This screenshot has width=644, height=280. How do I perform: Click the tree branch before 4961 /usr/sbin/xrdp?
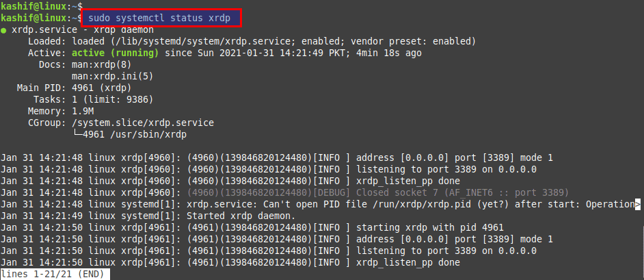[x=77, y=134]
